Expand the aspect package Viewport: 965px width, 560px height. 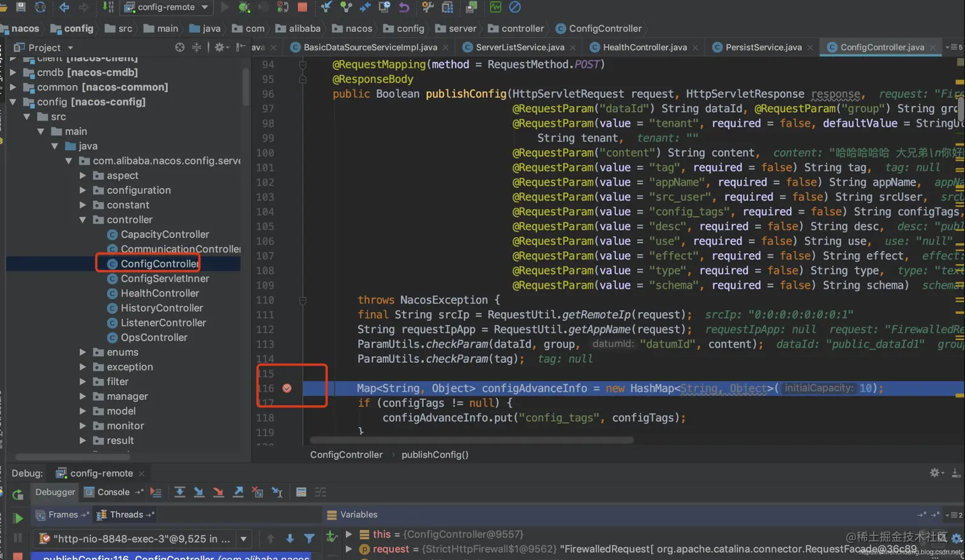(83, 175)
